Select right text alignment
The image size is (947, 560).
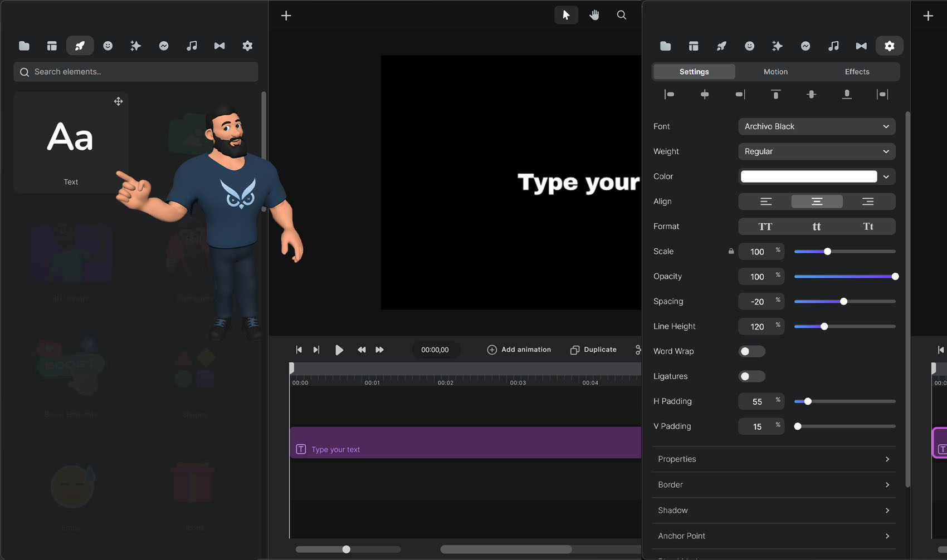point(867,202)
